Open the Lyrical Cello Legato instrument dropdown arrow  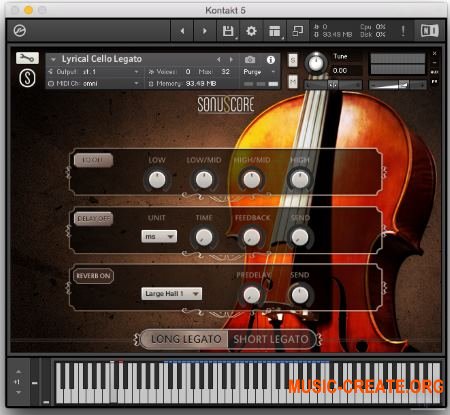click(53, 60)
